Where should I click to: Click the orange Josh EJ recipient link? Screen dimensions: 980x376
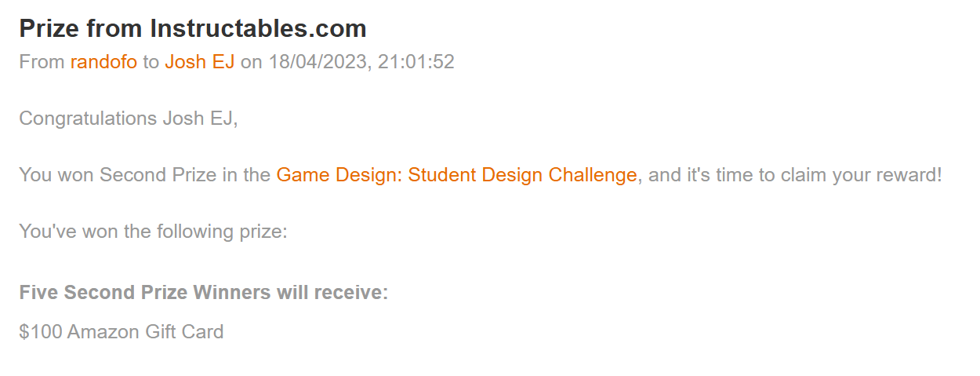(x=199, y=62)
